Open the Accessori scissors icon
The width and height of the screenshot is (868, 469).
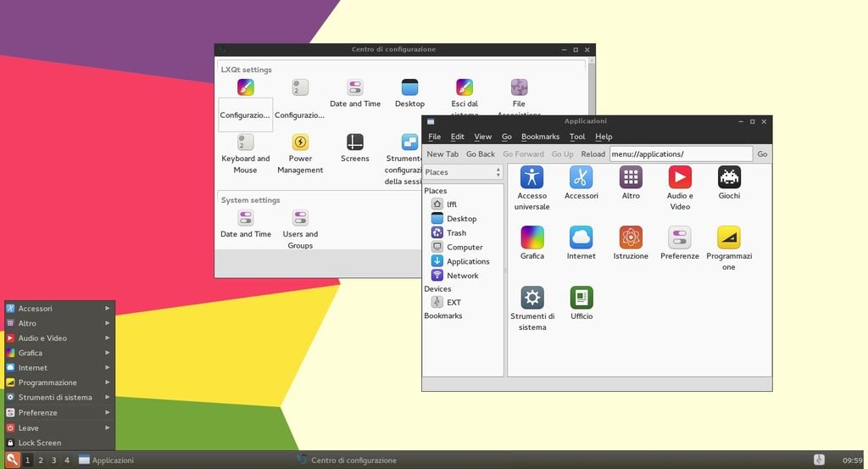coord(581,177)
